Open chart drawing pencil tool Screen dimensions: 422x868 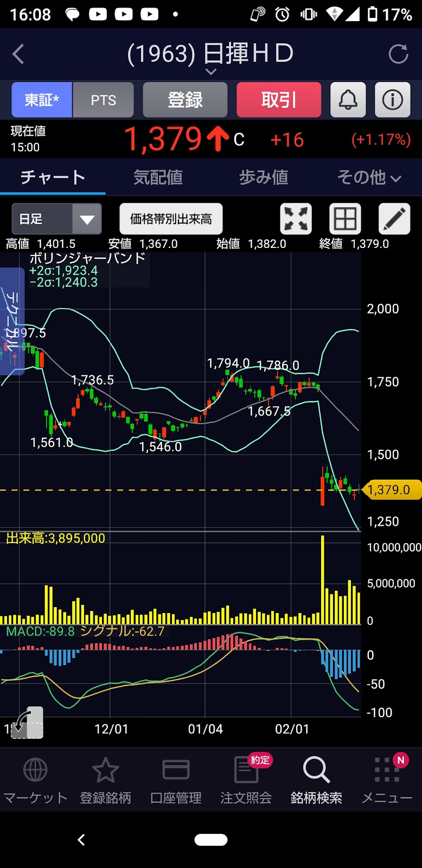(x=394, y=219)
